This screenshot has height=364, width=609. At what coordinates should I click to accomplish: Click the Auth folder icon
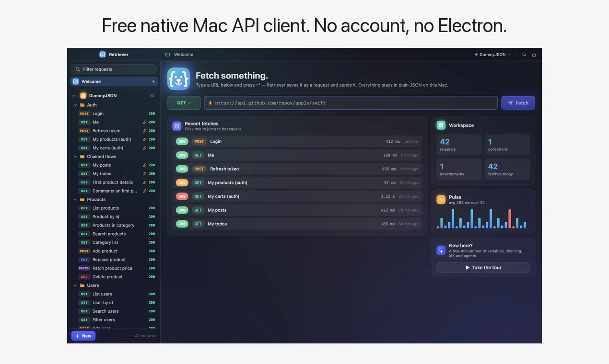pos(82,105)
